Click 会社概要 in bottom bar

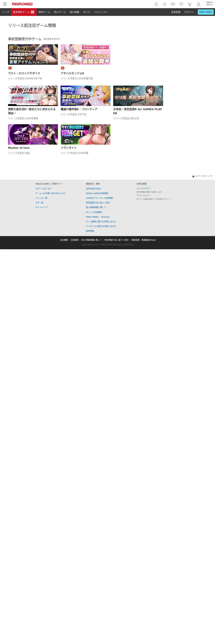point(64,240)
